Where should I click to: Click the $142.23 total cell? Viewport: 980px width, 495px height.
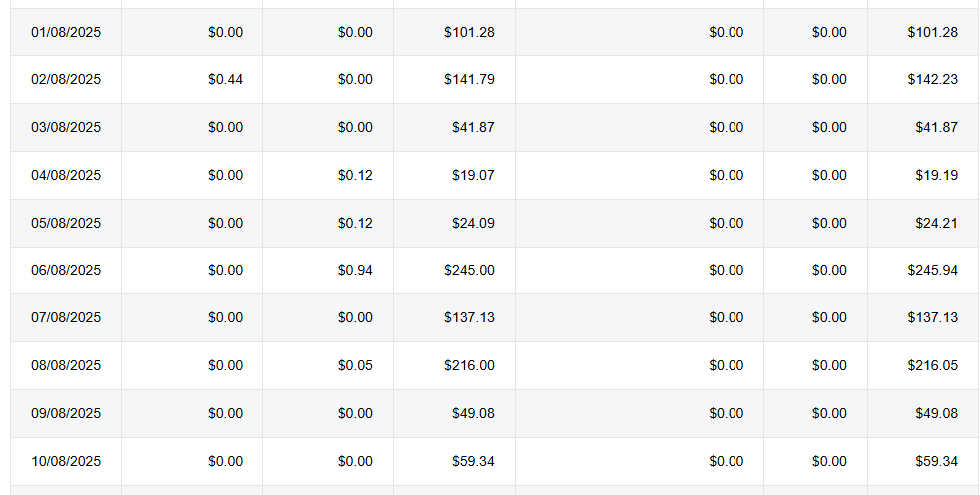(932, 80)
